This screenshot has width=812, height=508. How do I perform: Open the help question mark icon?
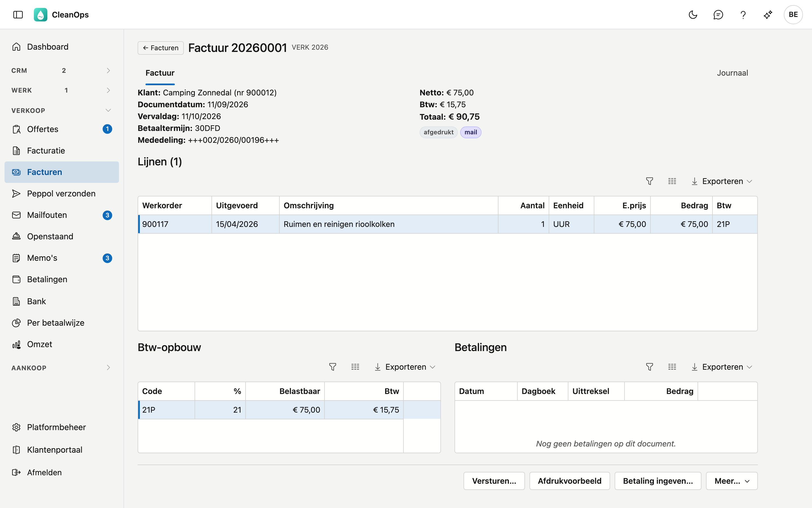[743, 14]
